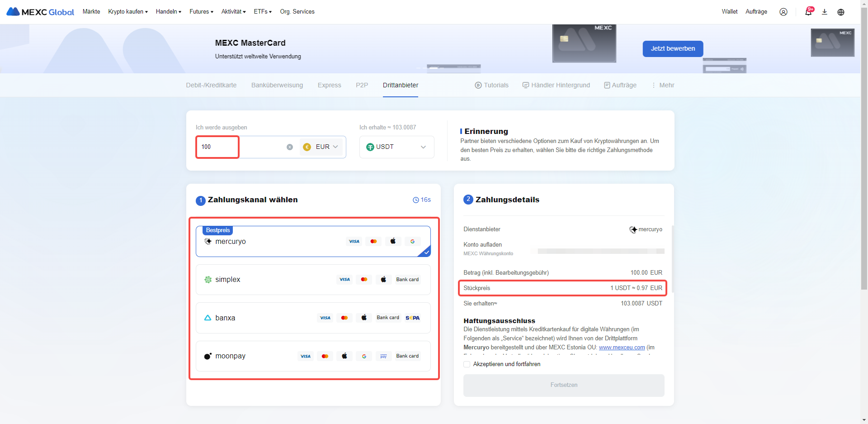868x424 pixels.
Task: Open the language globe icon
Action: (840, 12)
